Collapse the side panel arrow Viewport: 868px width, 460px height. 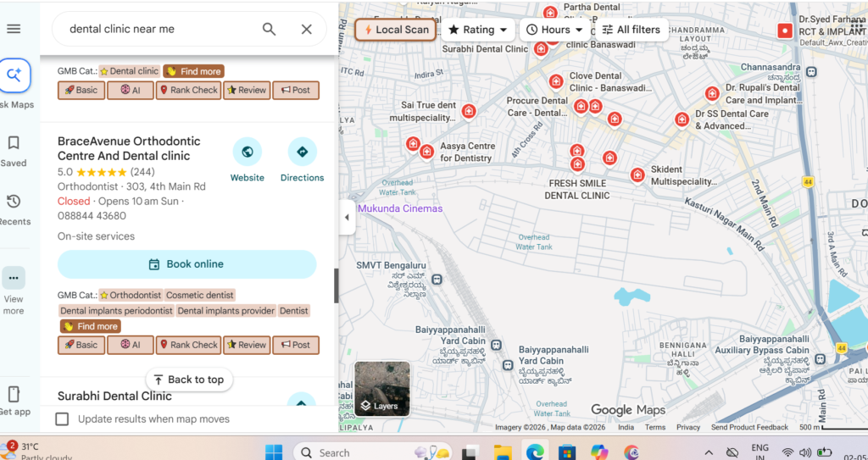click(x=347, y=217)
